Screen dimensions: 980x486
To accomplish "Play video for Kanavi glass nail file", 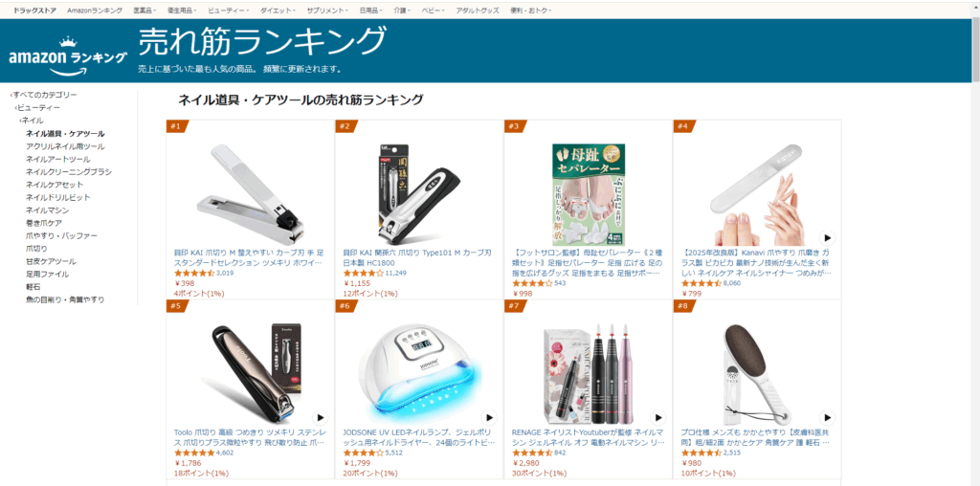I will pyautogui.click(x=827, y=238).
